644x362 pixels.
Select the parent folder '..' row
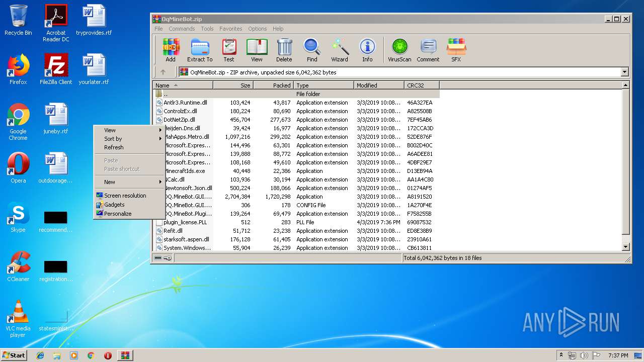296,94
